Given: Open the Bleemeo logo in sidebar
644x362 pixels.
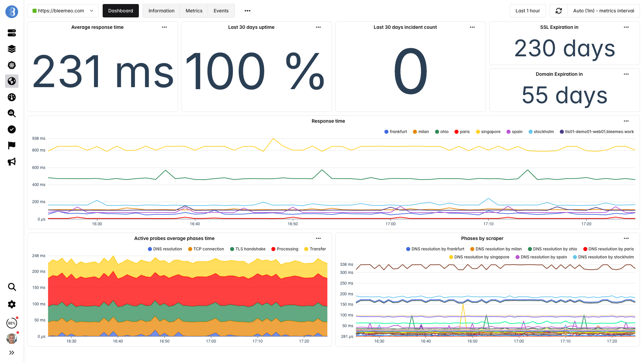Looking at the screenshot, I should pyautogui.click(x=11, y=11).
